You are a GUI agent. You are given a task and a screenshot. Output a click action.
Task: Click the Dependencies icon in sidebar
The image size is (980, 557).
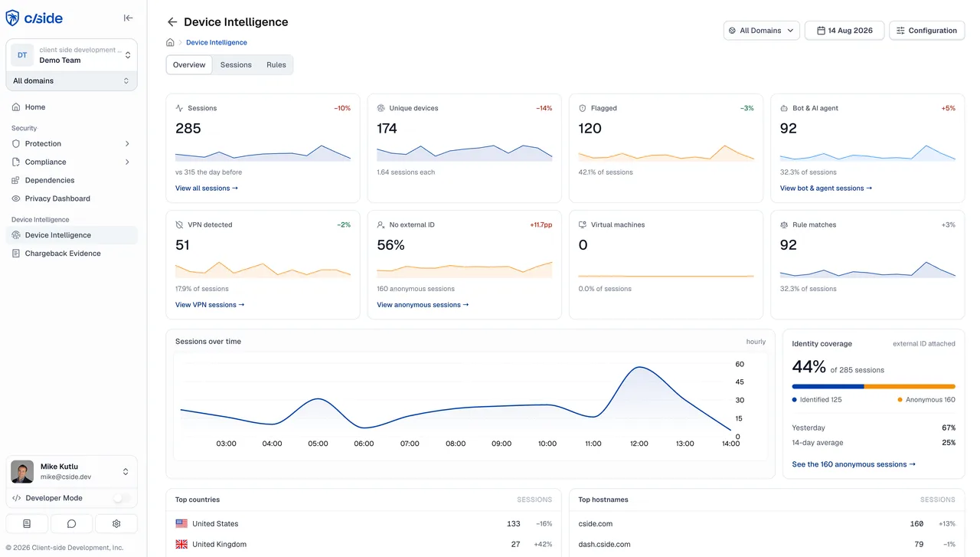[16, 181]
